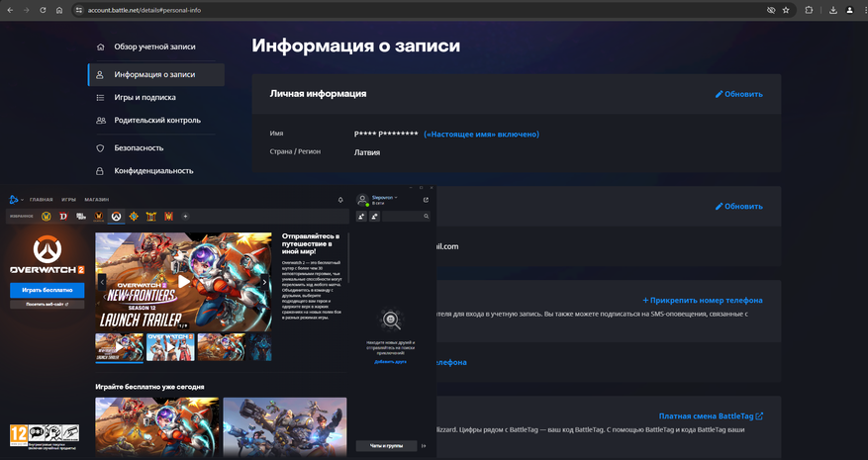Select Overwatch icon in favorites bar

[116, 217]
